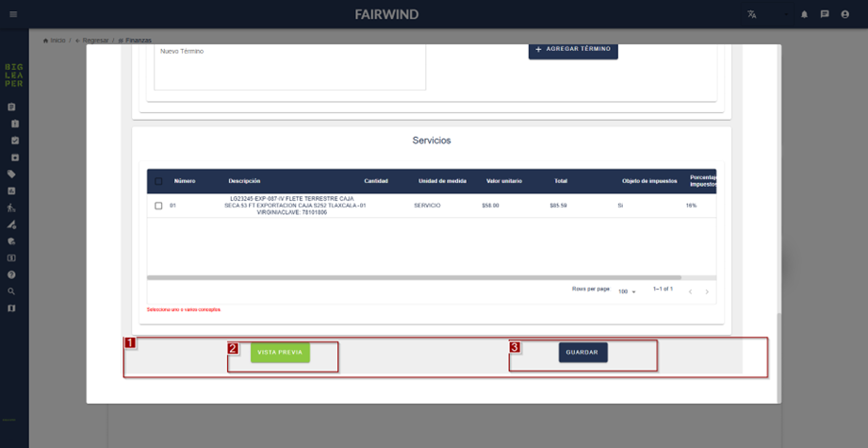868x448 pixels.
Task: Click the clipboard checkmark sidebar icon
Action: (x=15, y=141)
